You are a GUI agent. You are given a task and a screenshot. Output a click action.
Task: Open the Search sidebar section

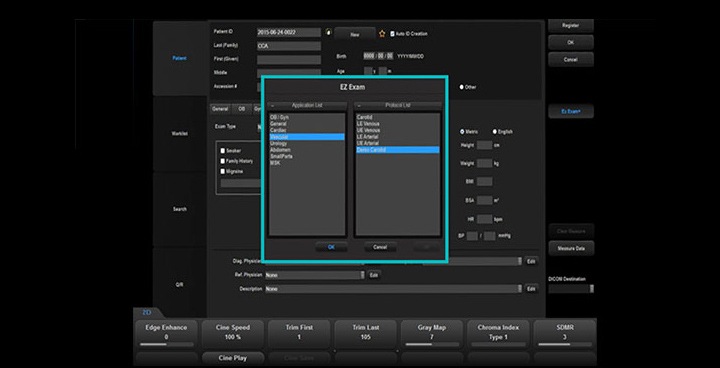180,209
